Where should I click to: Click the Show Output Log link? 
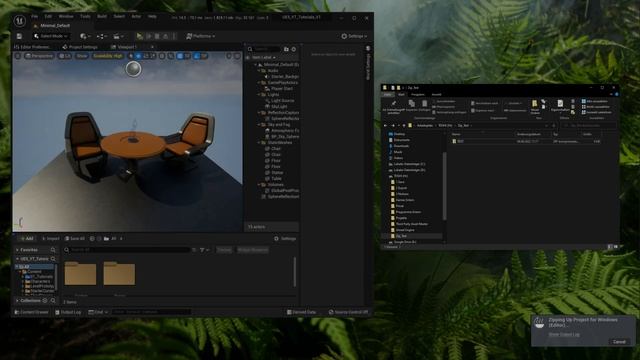point(564,334)
